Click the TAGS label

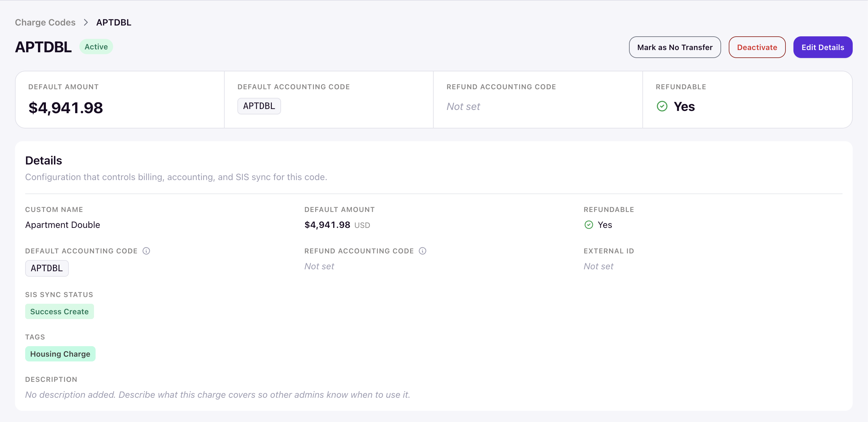[x=35, y=337]
